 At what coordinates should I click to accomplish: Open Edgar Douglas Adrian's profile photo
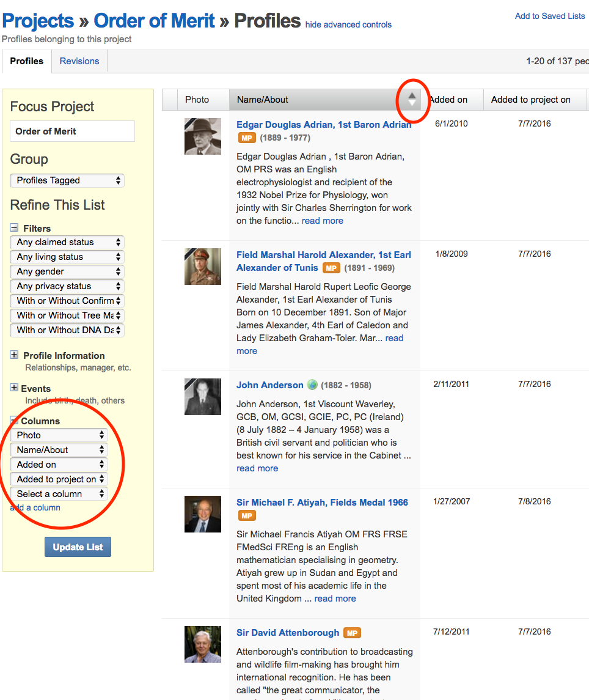point(202,136)
